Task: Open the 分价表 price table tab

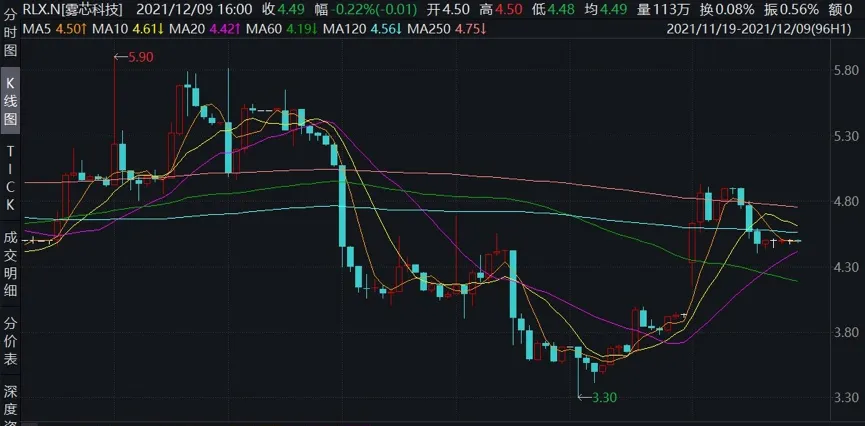Action: (10, 341)
